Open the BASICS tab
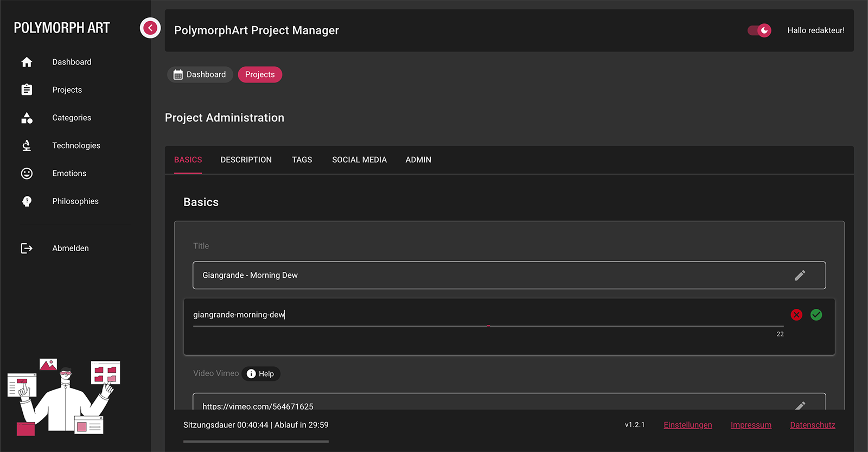 click(188, 160)
